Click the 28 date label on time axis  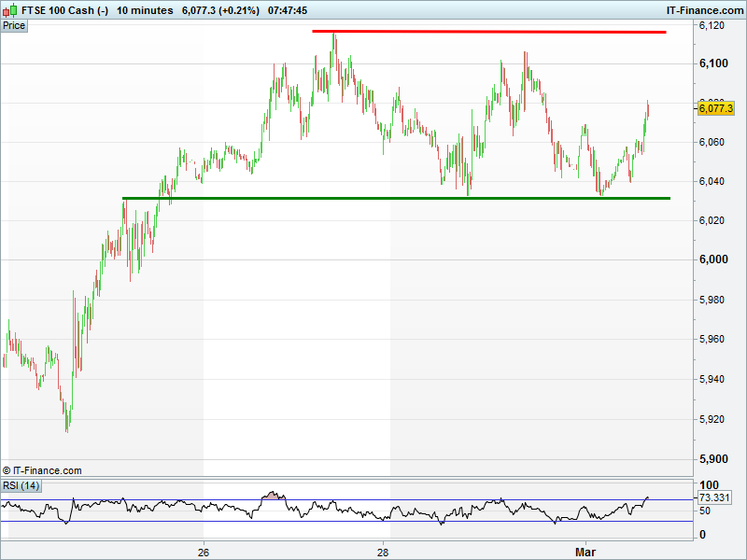383,553
